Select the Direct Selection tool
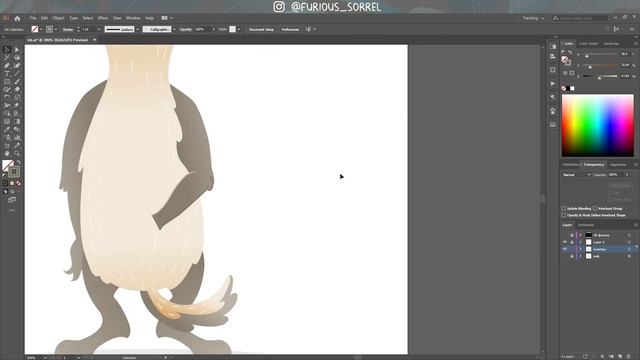The image size is (640, 360). click(x=17, y=50)
